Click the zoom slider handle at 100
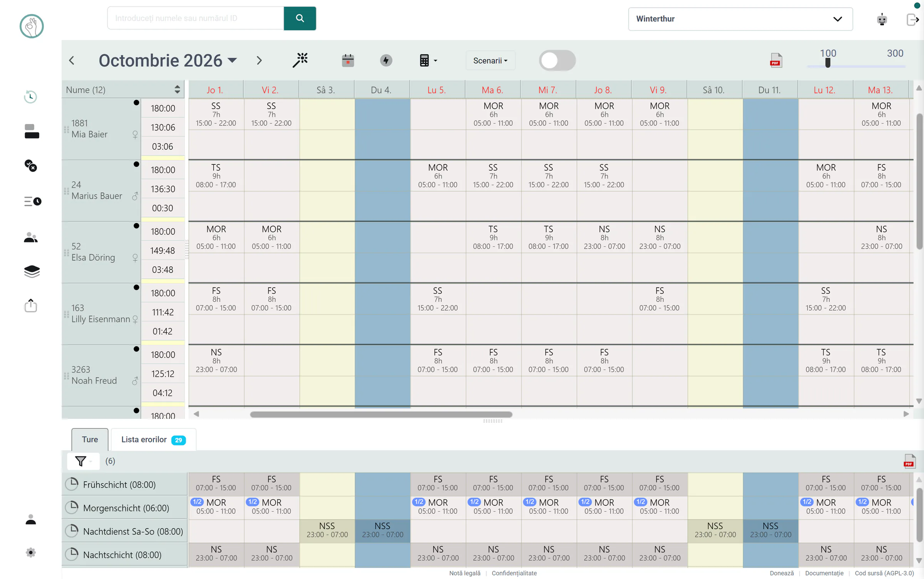The height and width of the screenshot is (579, 924). click(828, 63)
